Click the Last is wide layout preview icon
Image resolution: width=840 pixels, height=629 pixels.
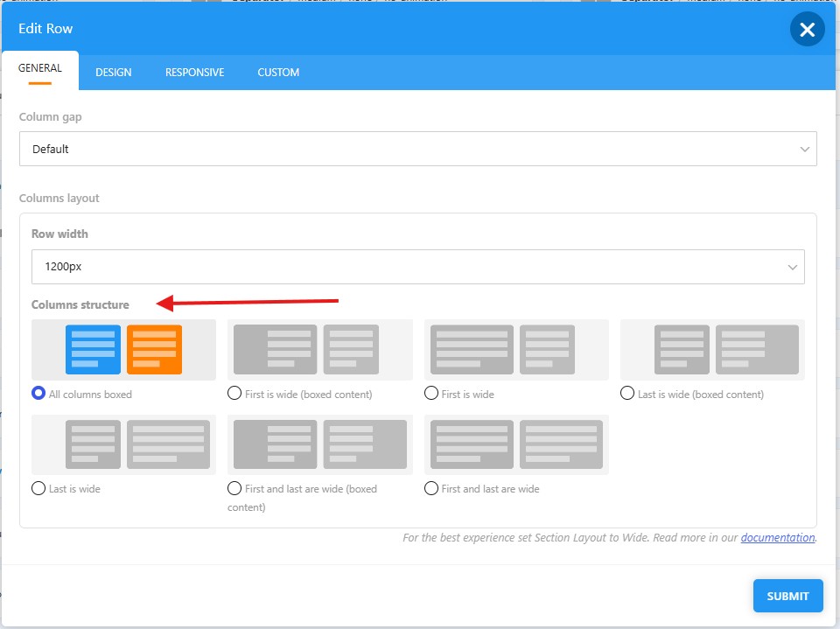(123, 444)
